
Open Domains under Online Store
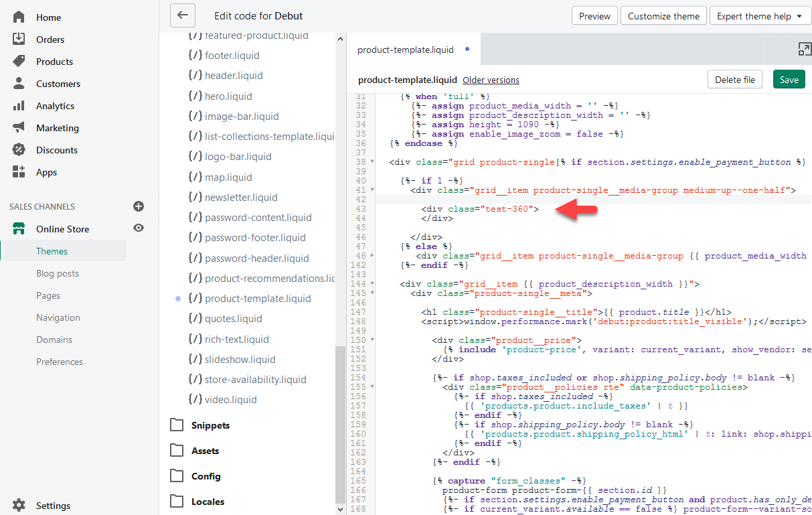54,340
